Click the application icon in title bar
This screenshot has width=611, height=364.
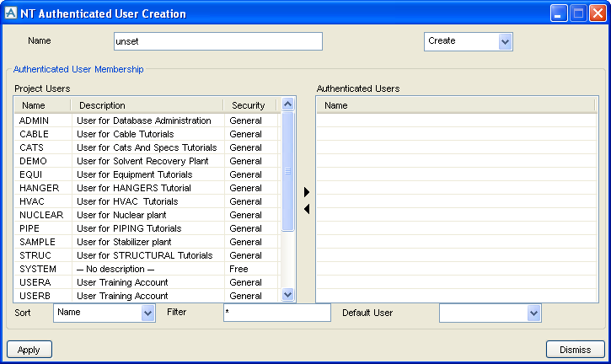pyautogui.click(x=10, y=13)
